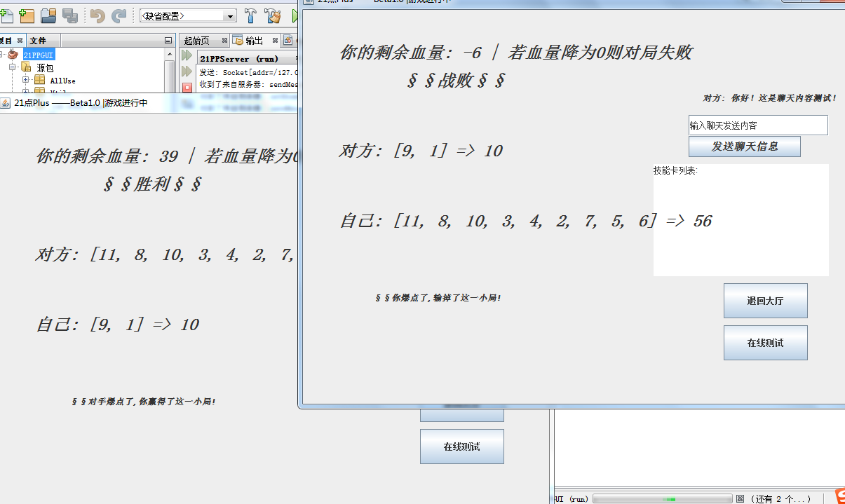Click the AllUse package icon
The width and height of the screenshot is (845, 504).
pos(39,81)
